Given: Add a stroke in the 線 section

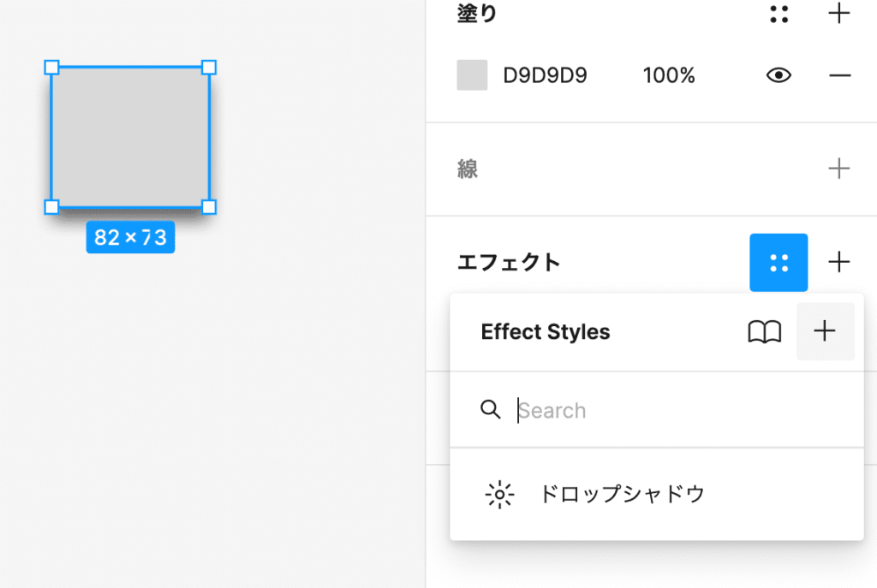Looking at the screenshot, I should (839, 169).
